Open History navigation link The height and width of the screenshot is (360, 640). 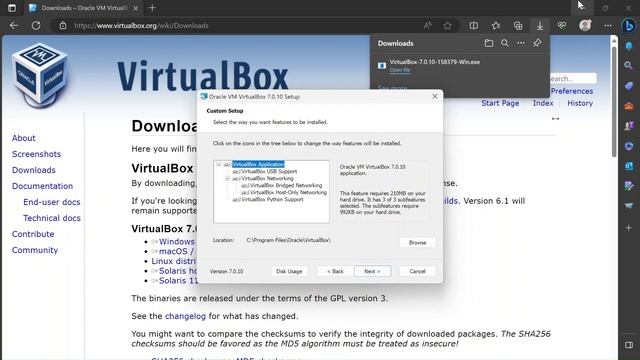pyautogui.click(x=580, y=103)
